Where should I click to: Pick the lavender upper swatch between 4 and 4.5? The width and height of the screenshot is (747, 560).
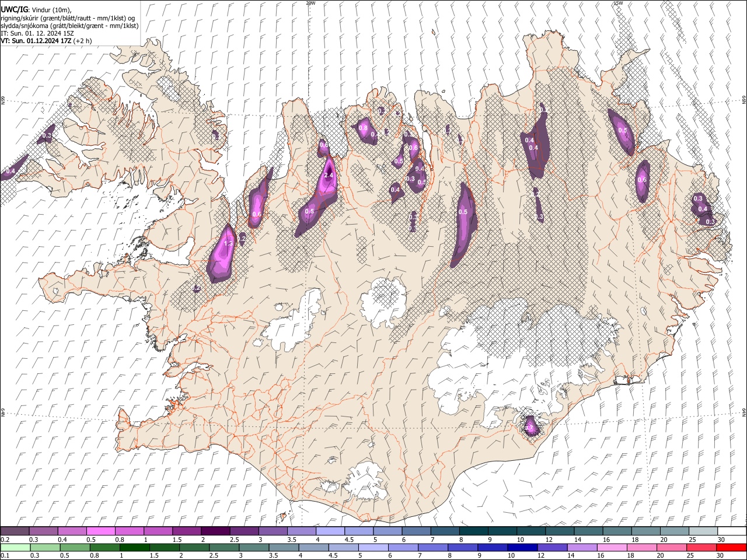tap(330, 531)
